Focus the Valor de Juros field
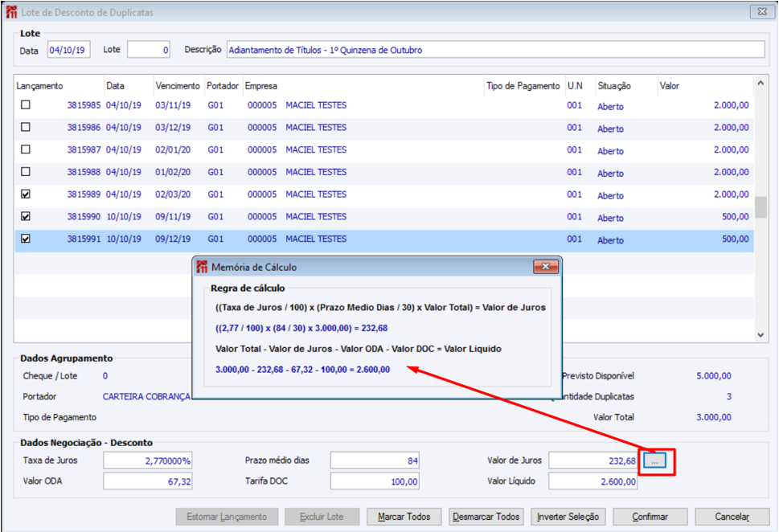The height and width of the screenshot is (532, 779). 592,460
